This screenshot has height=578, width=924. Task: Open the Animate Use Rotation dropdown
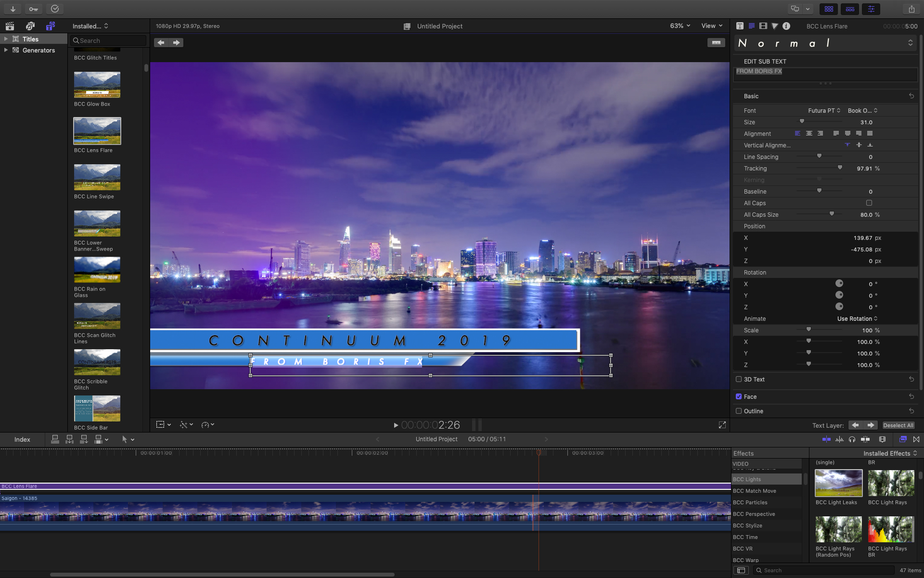(858, 318)
